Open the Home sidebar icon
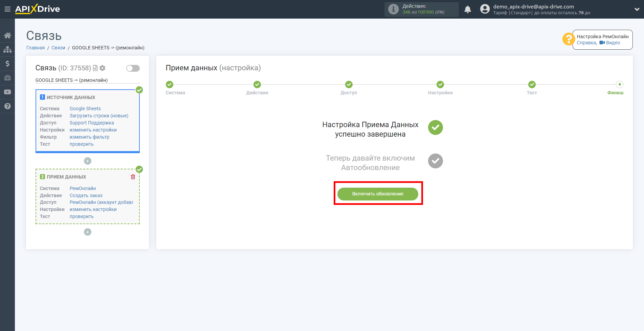 [7, 35]
